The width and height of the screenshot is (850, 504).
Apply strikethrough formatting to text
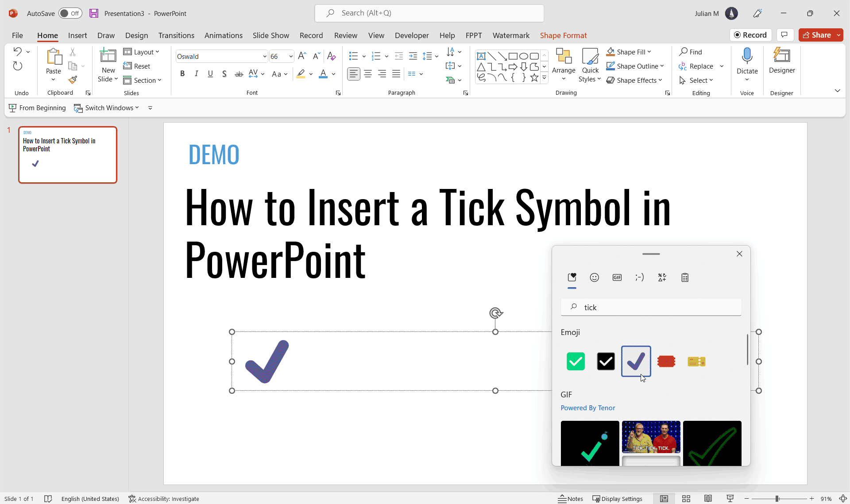click(239, 73)
